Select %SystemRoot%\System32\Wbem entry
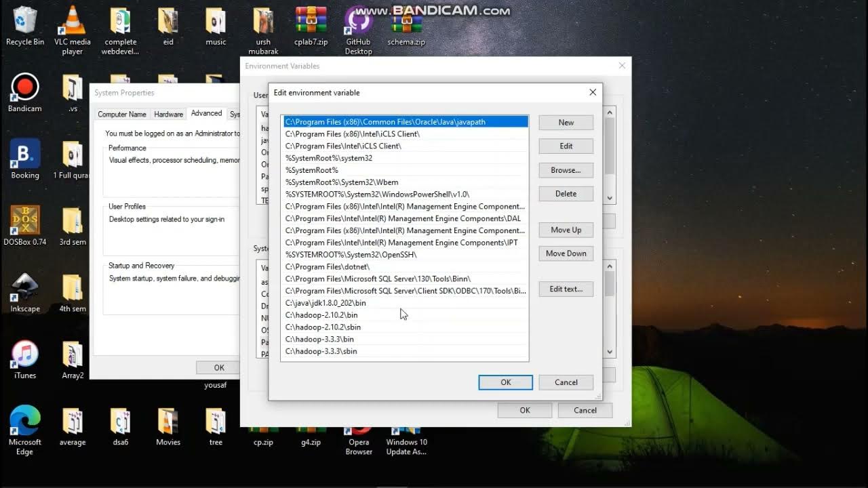The width and height of the screenshot is (868, 488). (x=405, y=182)
